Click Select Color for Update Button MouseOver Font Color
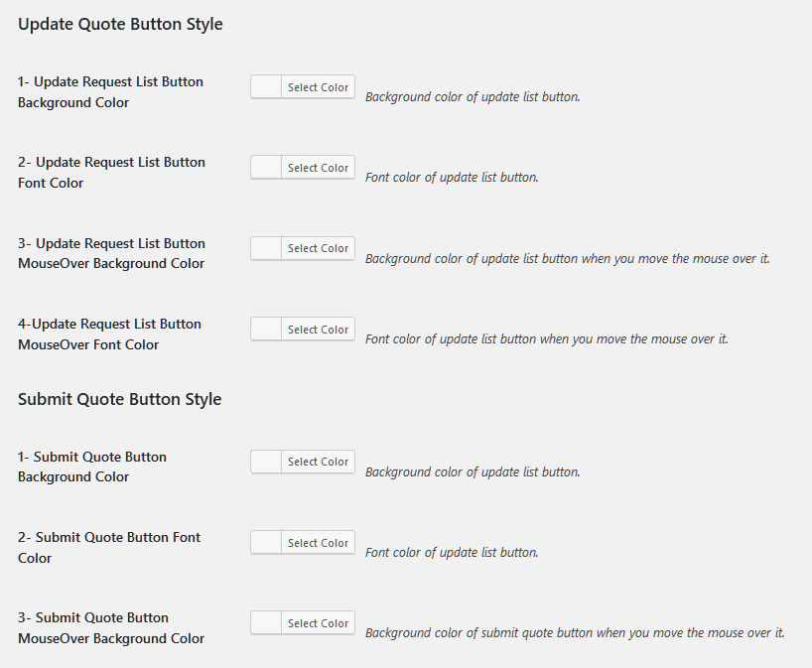 (318, 330)
